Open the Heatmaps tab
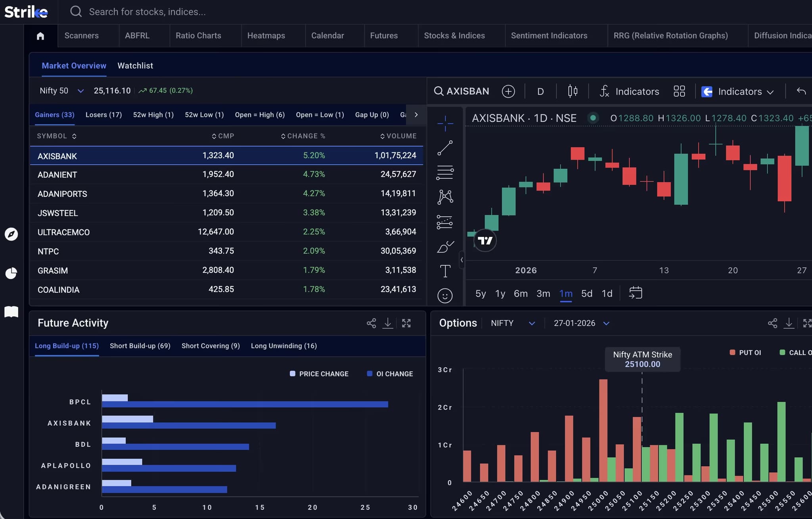This screenshot has height=519, width=812. click(266, 36)
